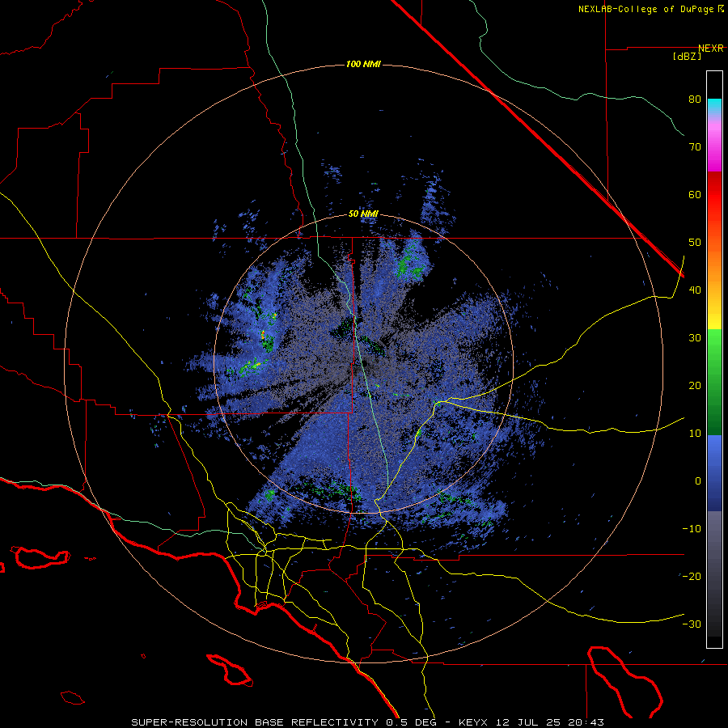Click the 10 dBZ scale value
728x728 pixels.
pyautogui.click(x=695, y=434)
